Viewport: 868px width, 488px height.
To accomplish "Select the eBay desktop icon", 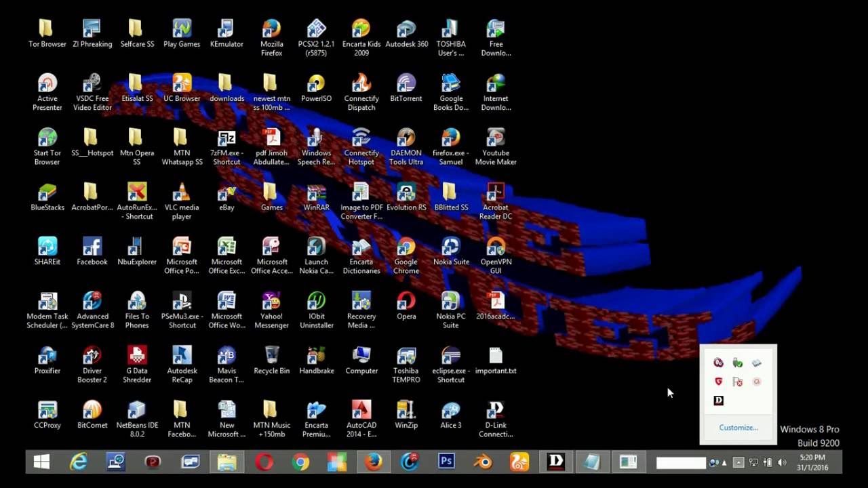I will 226,197.
